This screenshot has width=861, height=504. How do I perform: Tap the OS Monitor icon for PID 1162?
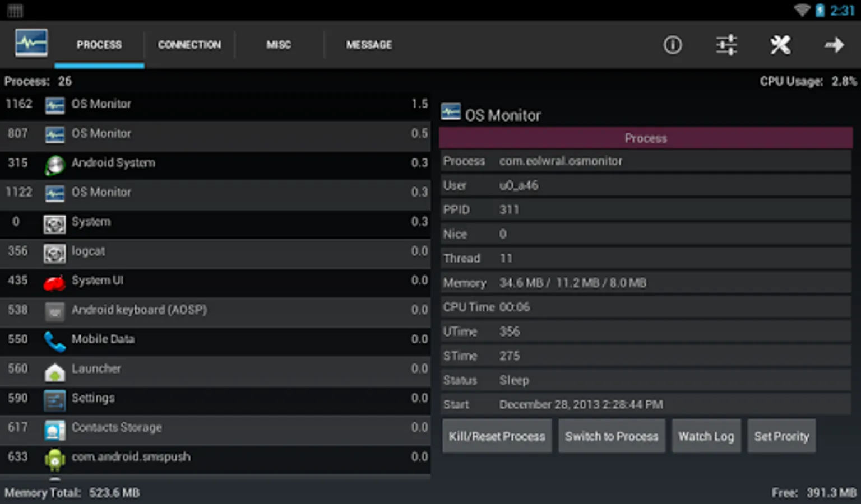tap(55, 105)
